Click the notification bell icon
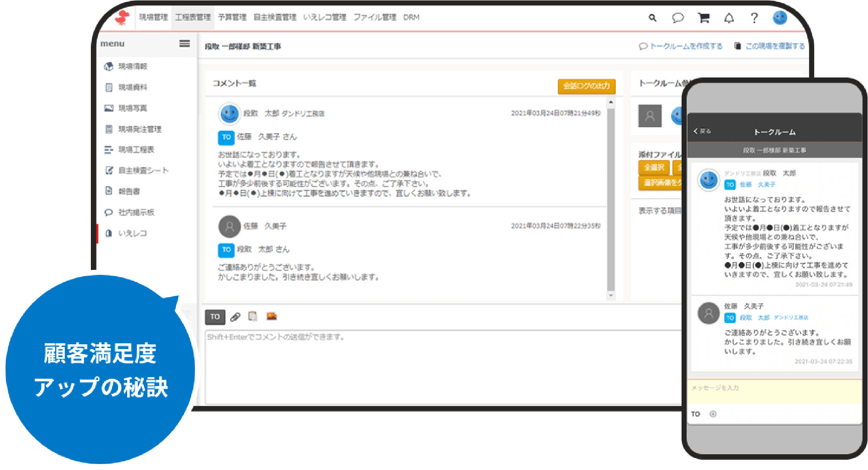Image resolution: width=868 pixels, height=470 pixels. pos(729,18)
